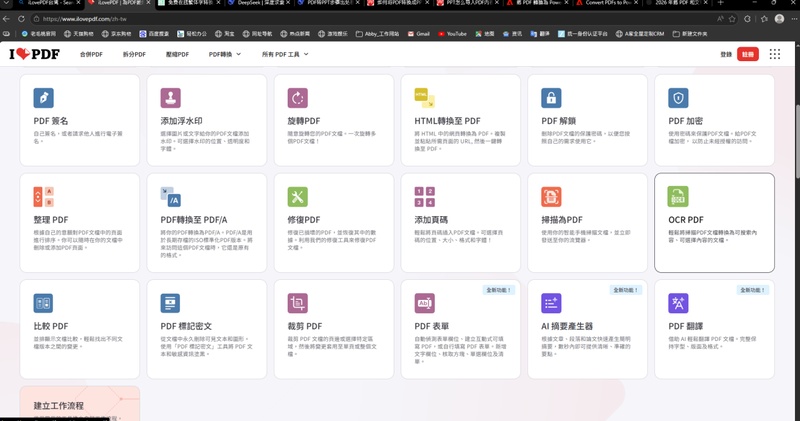
Task: Click the iLovePDF heart logo
Action: point(34,54)
